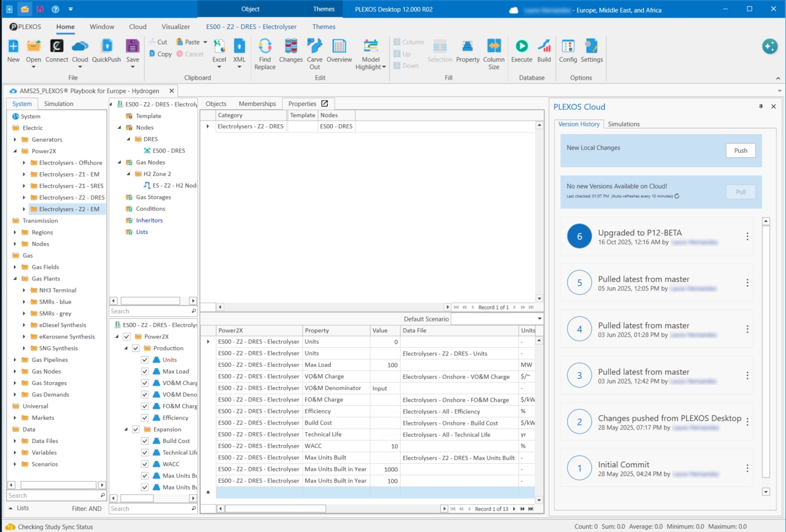Screen dimensions: 786x532
Task: Click the Push button for local changes
Action: 740,150
